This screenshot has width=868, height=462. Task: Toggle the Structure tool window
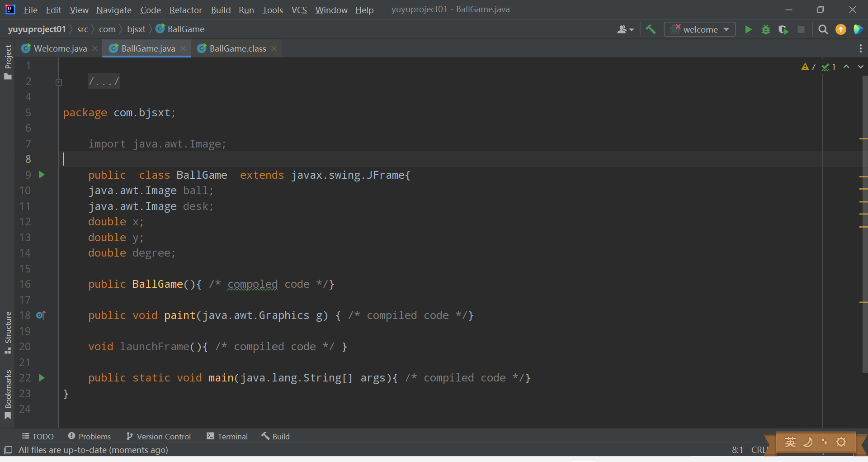tap(8, 333)
